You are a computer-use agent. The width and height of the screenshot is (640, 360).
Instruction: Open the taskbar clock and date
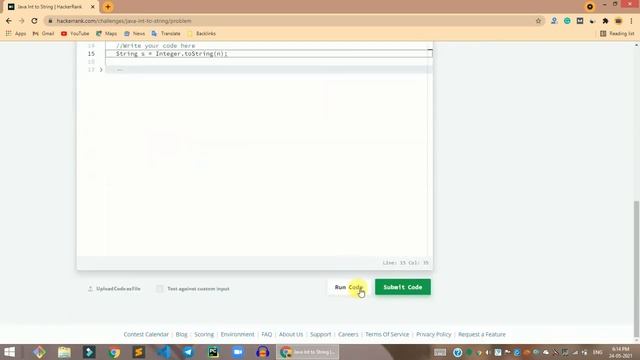coord(620,352)
